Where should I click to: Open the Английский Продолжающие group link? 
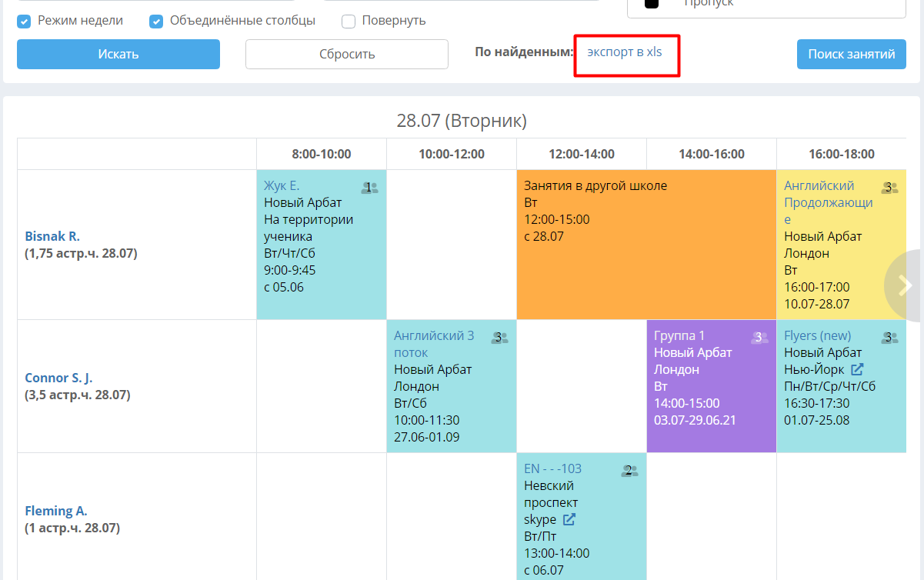[829, 202]
